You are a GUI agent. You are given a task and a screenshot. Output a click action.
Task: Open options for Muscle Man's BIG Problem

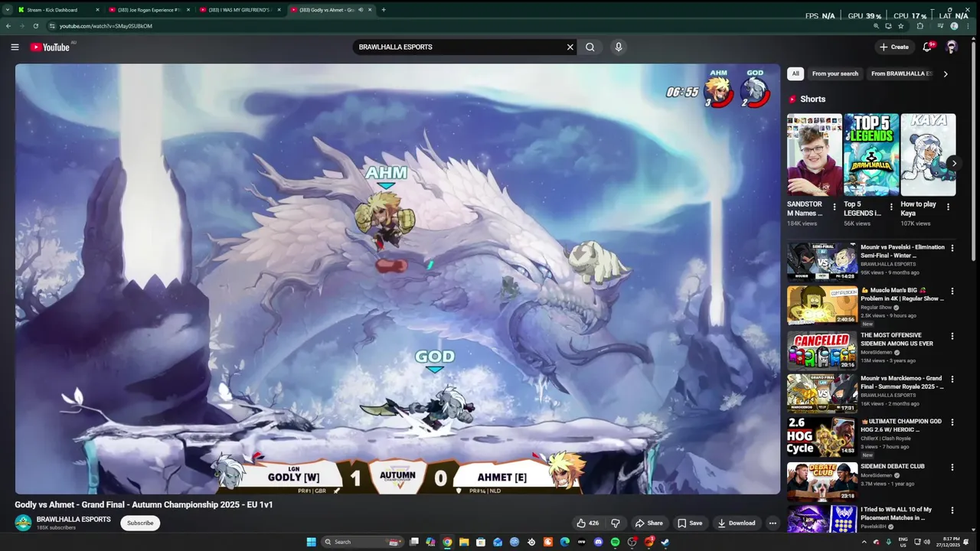(952, 292)
